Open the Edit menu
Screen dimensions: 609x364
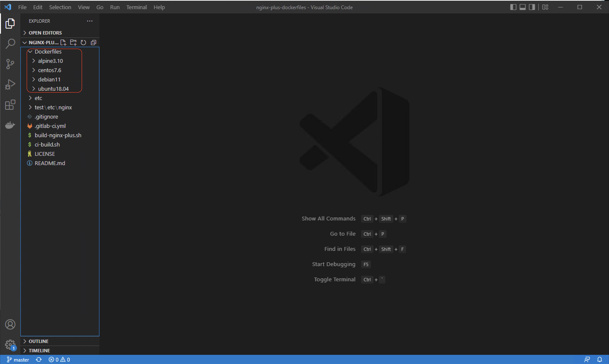38,7
